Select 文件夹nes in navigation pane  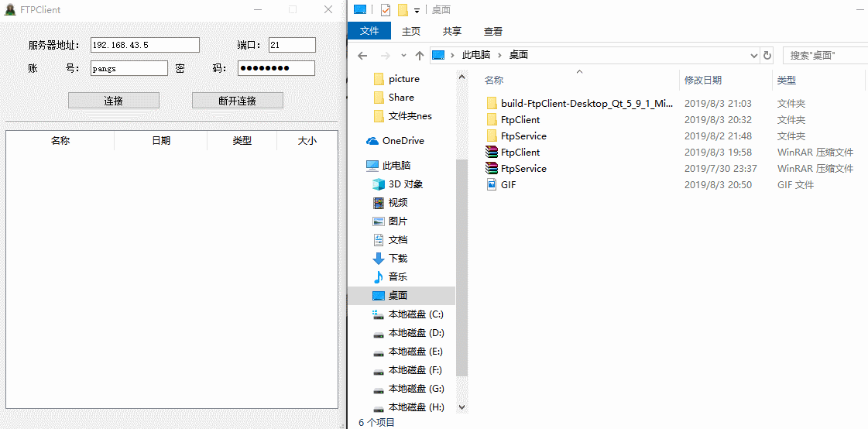(x=410, y=116)
